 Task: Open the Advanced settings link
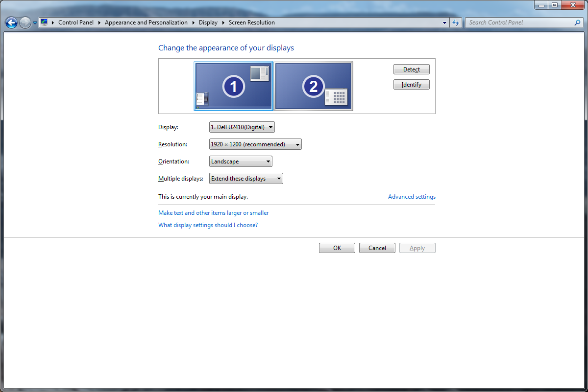pyautogui.click(x=412, y=197)
